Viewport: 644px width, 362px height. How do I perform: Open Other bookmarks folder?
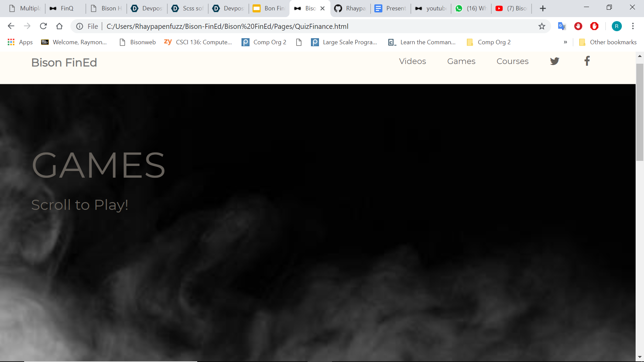pos(608,42)
